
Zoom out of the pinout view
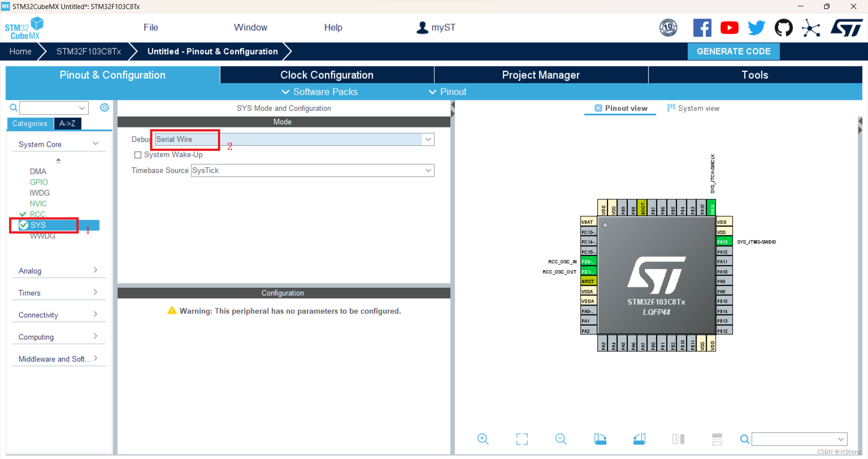coord(561,439)
